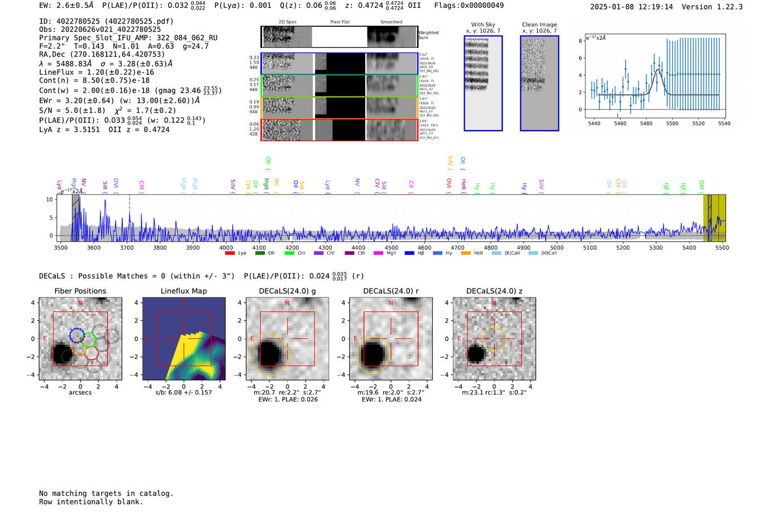Open the DECaLS(24.0) g cutout
782x532 pixels.
288,339
